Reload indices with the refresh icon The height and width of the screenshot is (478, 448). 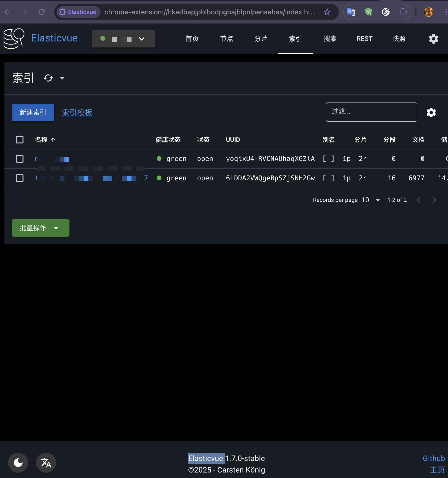[48, 78]
